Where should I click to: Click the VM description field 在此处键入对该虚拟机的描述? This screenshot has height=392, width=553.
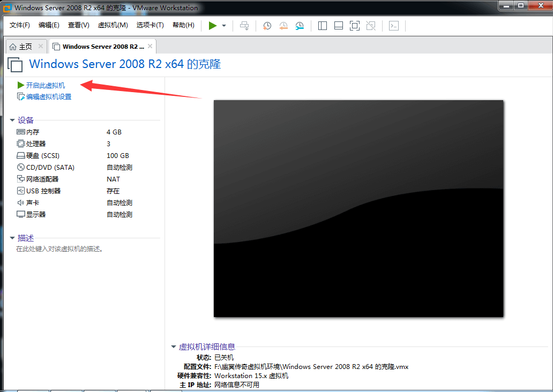pyautogui.click(x=59, y=249)
